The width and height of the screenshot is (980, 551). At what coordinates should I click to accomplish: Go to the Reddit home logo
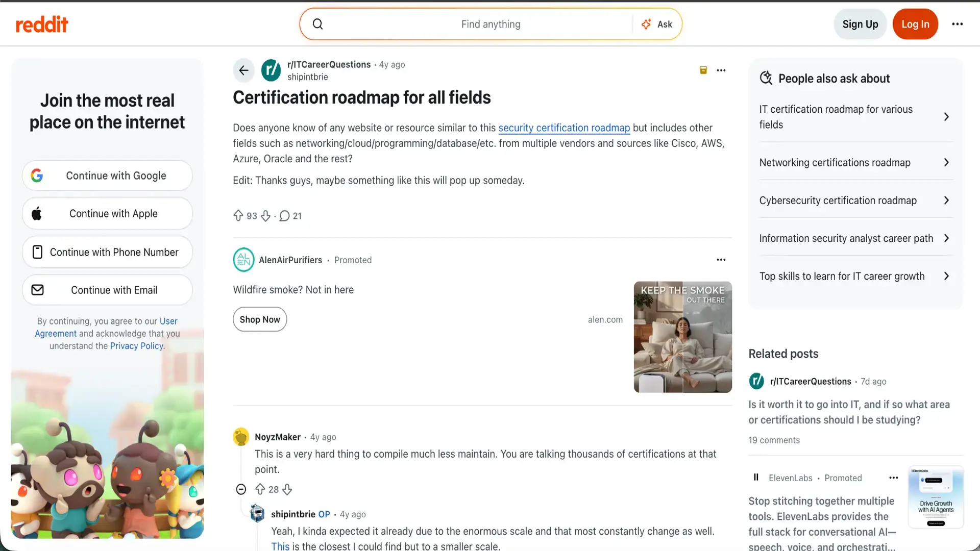click(x=42, y=24)
